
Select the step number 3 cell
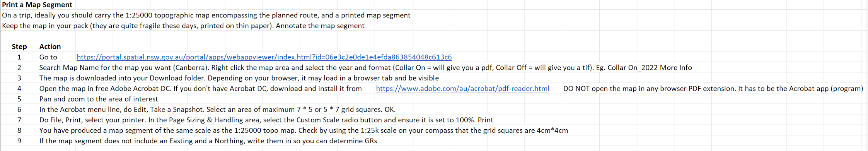coord(19,78)
